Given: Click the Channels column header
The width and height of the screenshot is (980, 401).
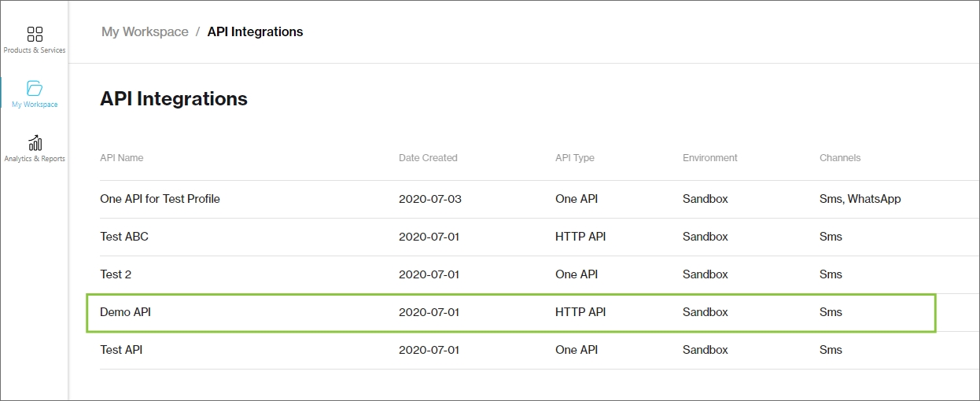Looking at the screenshot, I should (839, 158).
